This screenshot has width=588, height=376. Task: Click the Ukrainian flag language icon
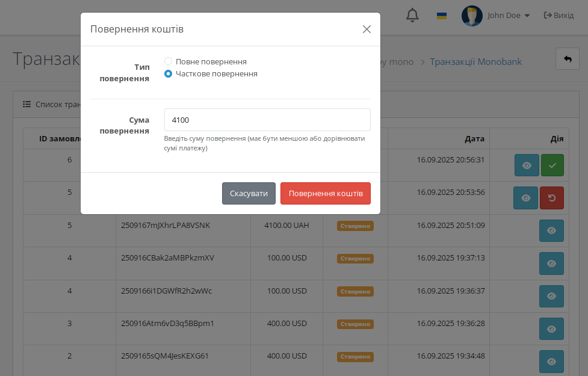click(x=442, y=16)
